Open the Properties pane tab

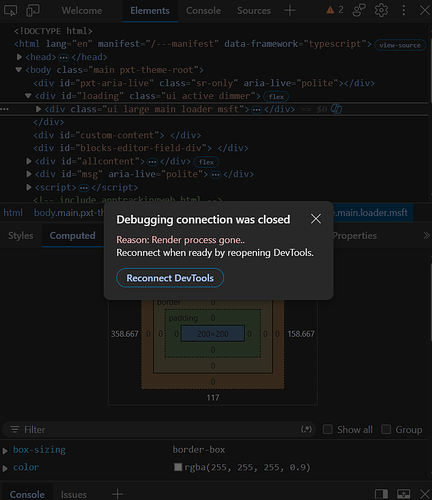355,236
